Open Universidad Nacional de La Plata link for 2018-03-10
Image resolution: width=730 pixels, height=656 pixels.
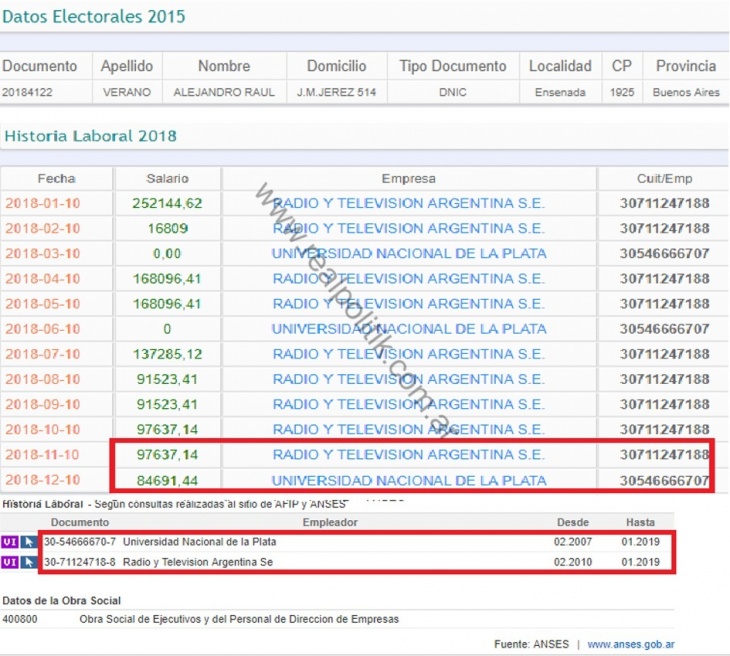pyautogui.click(x=409, y=254)
